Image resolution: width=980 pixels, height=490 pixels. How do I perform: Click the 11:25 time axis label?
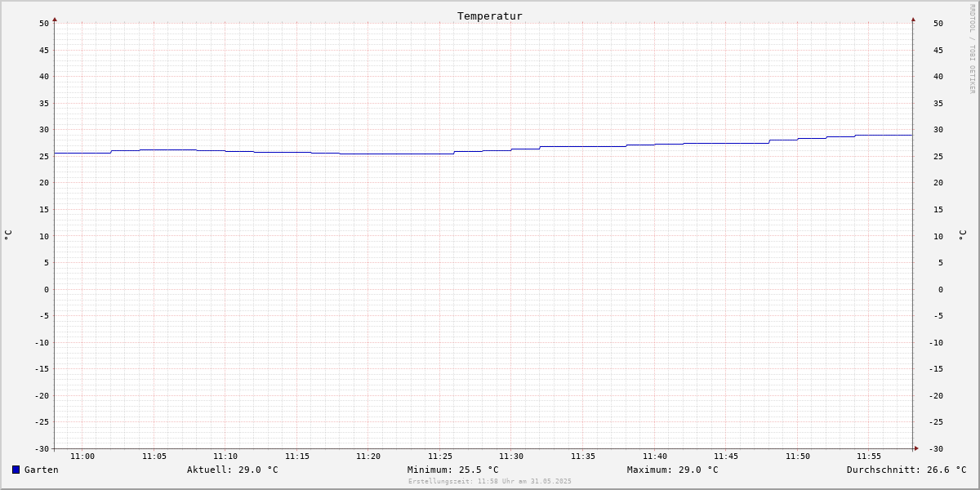[440, 457]
